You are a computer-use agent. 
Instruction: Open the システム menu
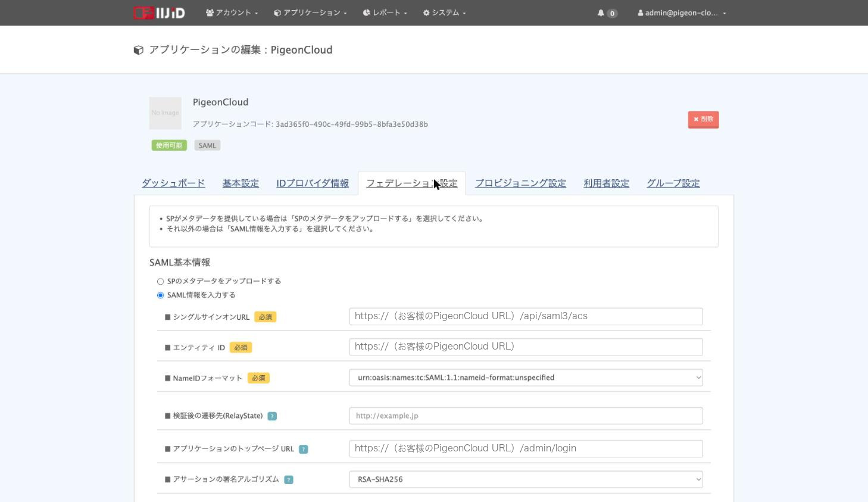(445, 13)
